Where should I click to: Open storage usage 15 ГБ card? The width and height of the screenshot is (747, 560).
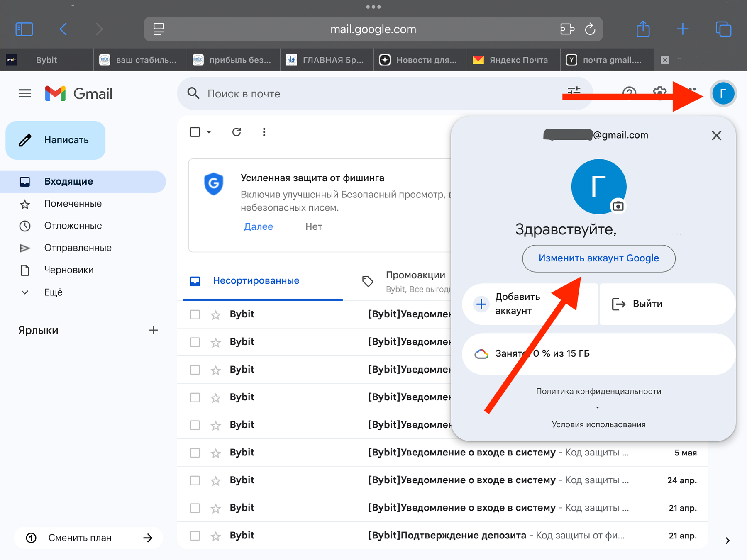click(598, 354)
